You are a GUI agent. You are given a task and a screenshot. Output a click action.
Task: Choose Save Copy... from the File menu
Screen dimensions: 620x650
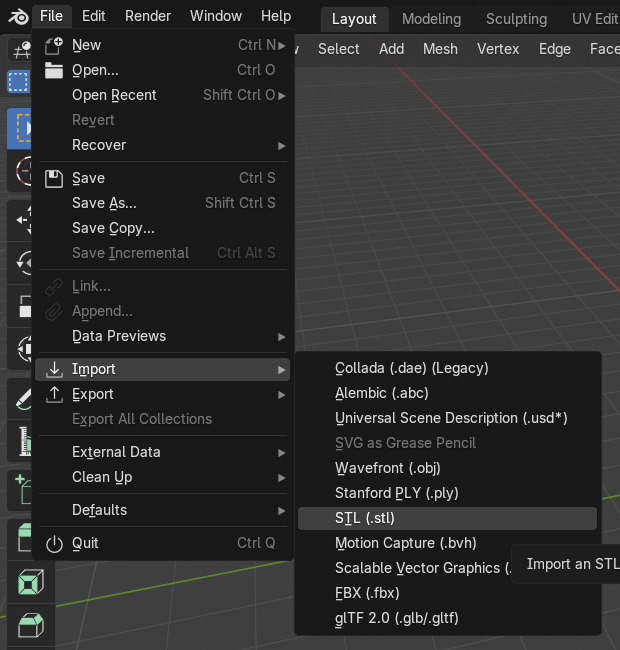(162, 228)
